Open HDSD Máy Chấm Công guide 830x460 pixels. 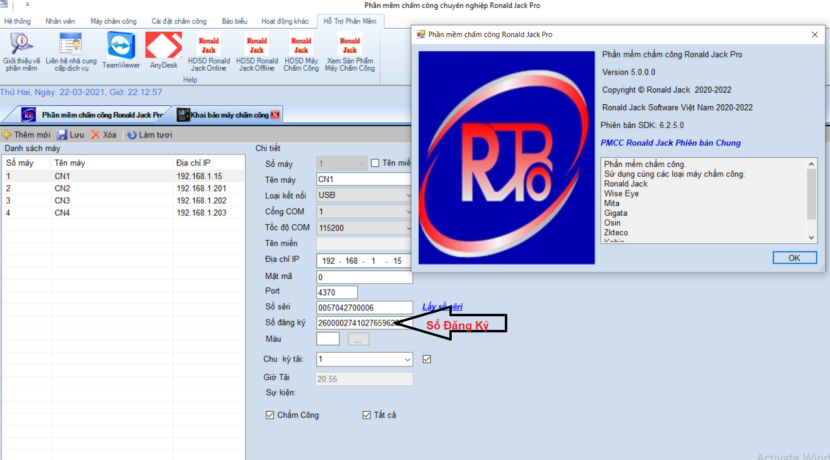point(301,52)
